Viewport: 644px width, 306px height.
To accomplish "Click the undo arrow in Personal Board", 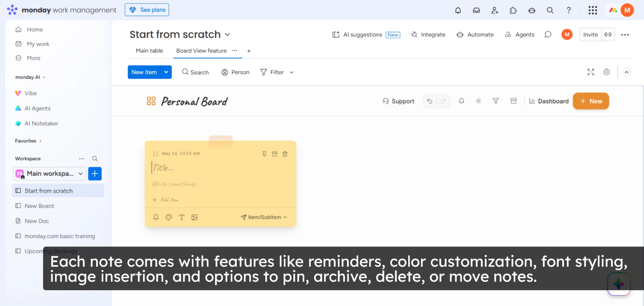I will (x=430, y=101).
